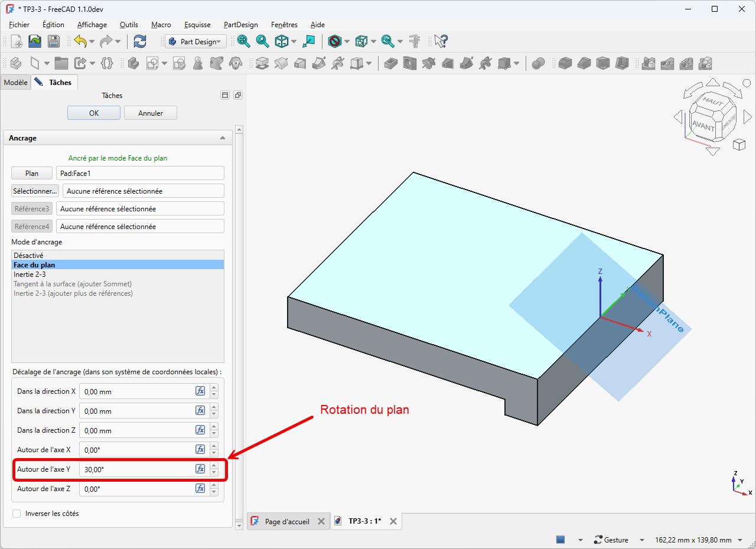This screenshot has height=549, width=756.
Task: Click the OK button
Action: pos(94,113)
